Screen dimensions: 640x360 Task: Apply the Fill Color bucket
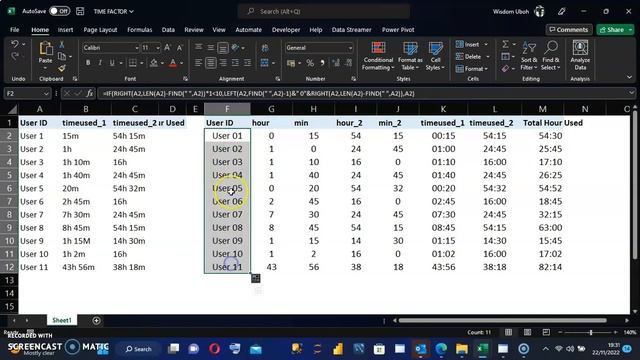(x=154, y=63)
